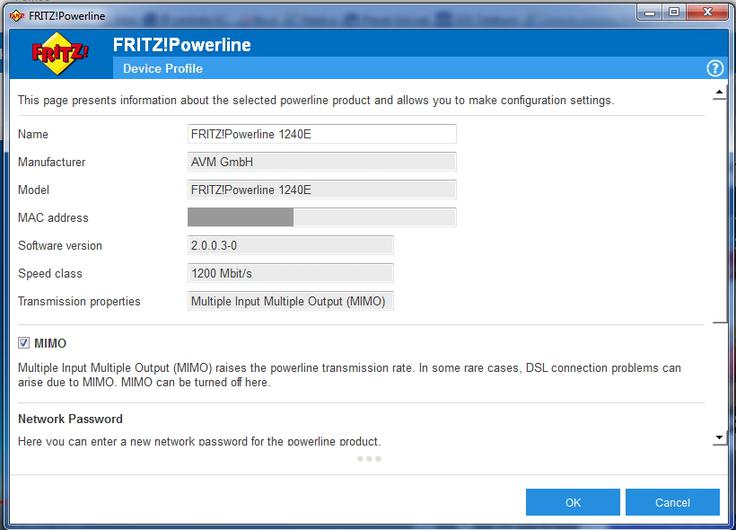Click the scrollbar down arrow
Image resolution: width=736 pixels, height=530 pixels.
[x=719, y=438]
